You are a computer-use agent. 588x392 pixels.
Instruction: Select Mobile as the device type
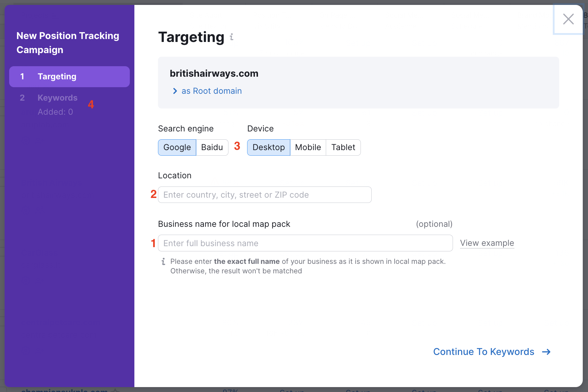[x=308, y=147]
